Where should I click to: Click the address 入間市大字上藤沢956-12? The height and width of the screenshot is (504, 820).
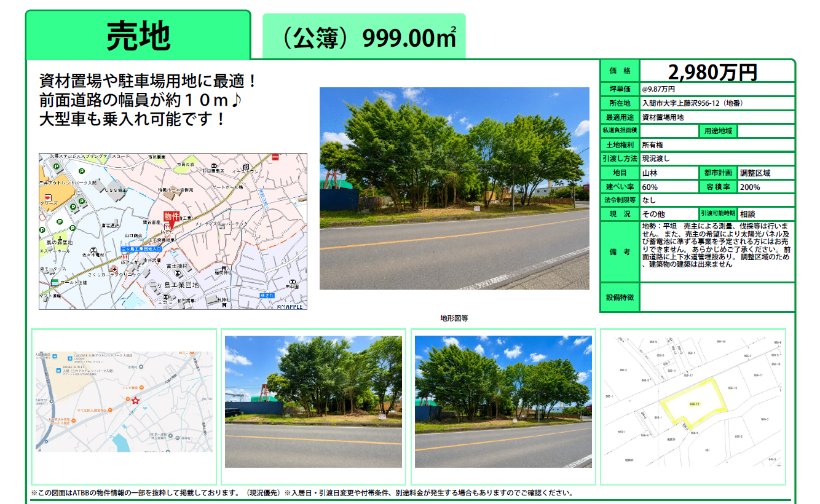[x=694, y=103]
